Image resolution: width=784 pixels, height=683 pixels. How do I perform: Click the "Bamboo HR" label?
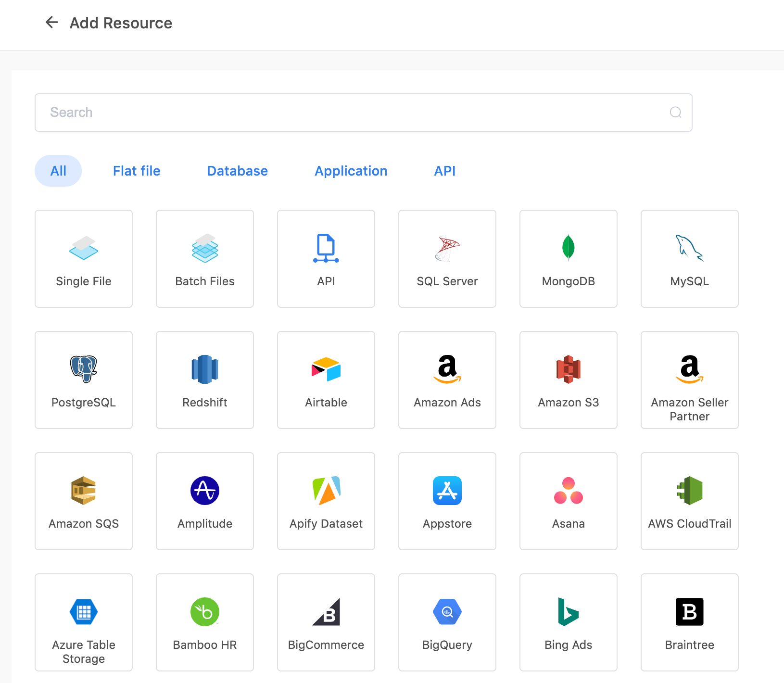[x=205, y=645]
